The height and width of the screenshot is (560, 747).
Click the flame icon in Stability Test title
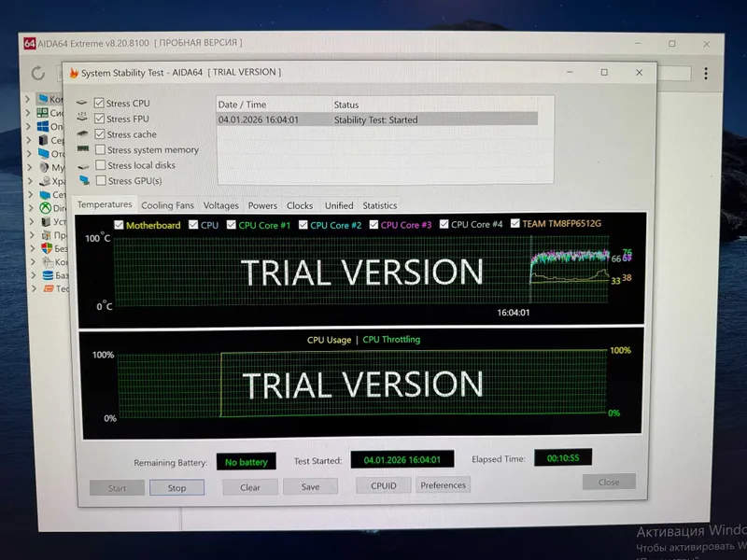pos(74,73)
